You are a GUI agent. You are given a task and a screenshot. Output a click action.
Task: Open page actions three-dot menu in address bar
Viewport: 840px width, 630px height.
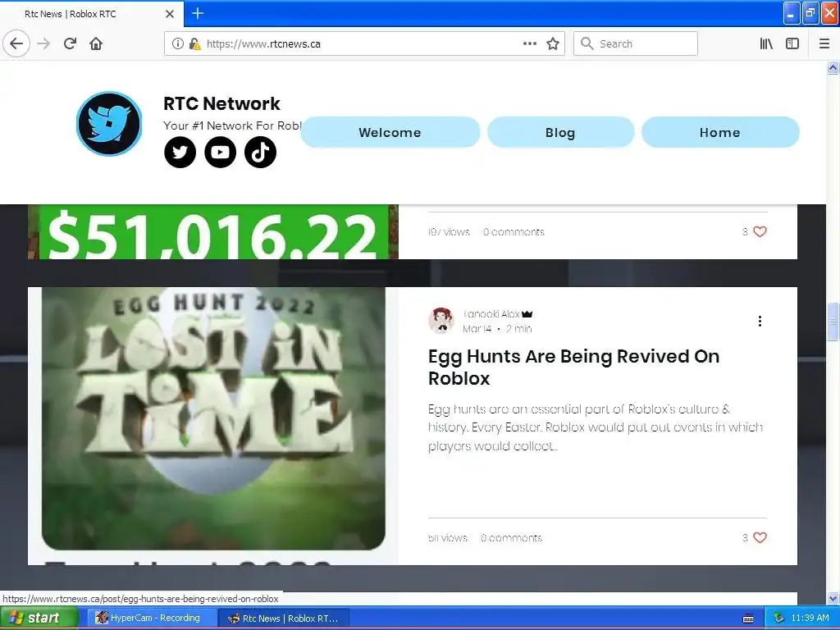pos(529,44)
